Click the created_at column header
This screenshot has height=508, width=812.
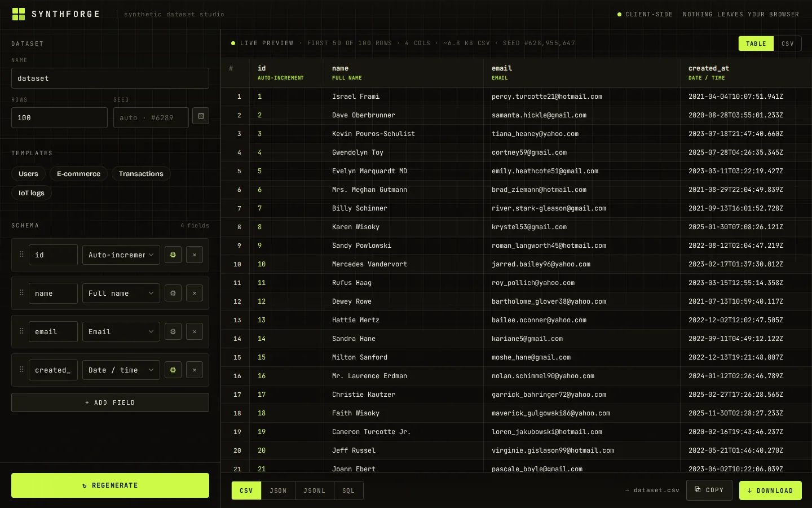[x=745, y=73]
